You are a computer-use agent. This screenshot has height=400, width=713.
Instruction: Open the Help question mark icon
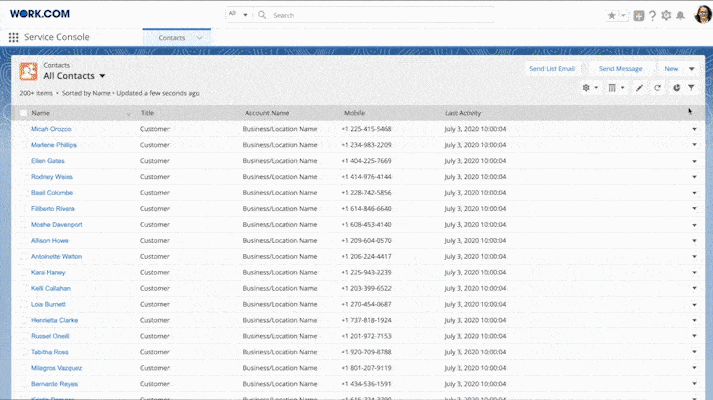click(x=653, y=15)
